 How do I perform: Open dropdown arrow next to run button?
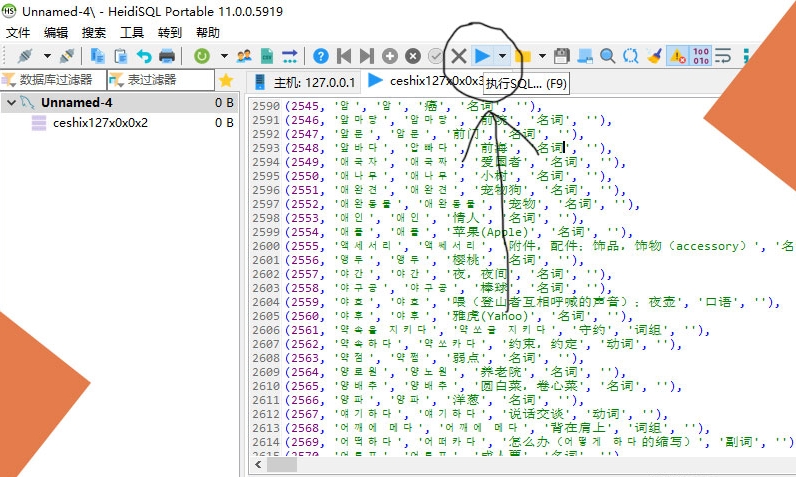502,56
